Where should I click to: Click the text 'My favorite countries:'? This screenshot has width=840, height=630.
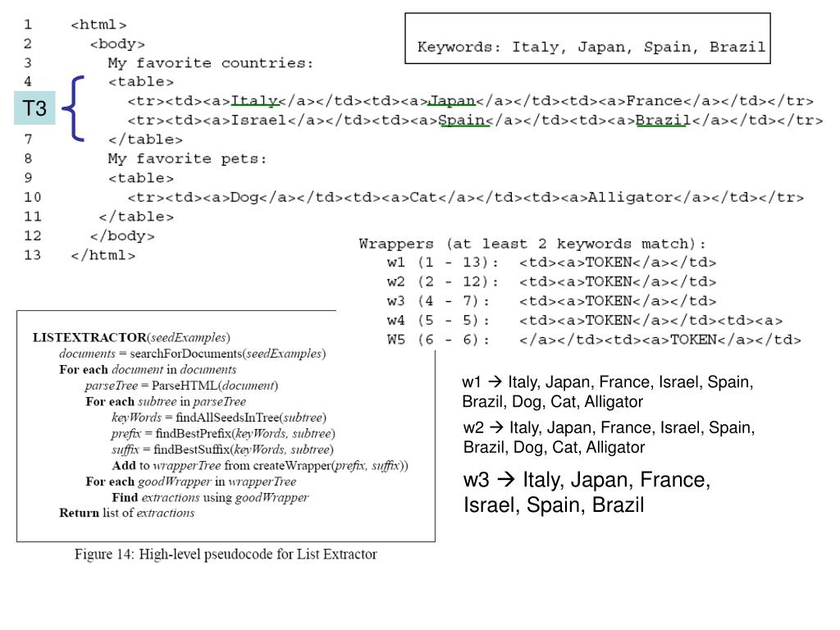(x=210, y=63)
